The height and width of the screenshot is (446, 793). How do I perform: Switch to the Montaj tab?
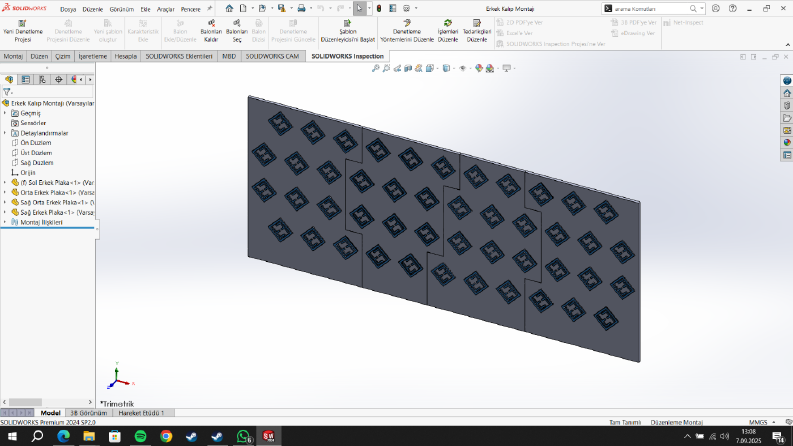point(13,56)
